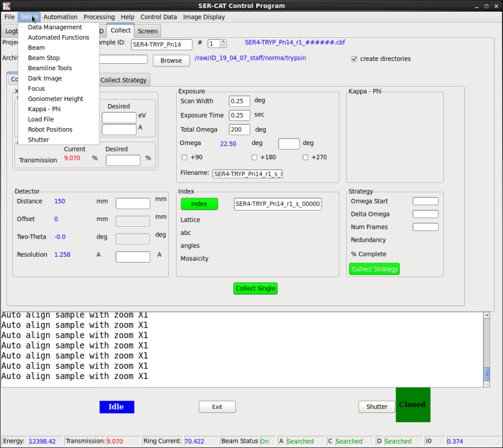Click the blue Idle status indicator
The image size is (503, 448).
tap(116, 407)
